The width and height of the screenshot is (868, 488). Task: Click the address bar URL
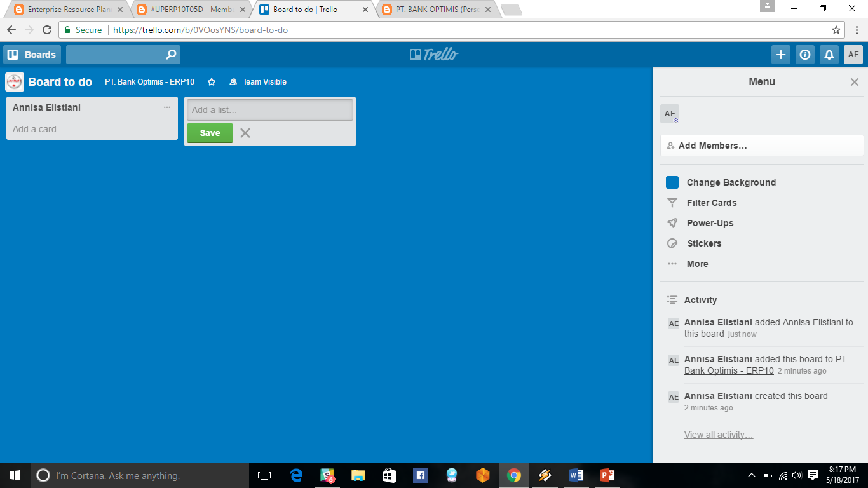200,30
